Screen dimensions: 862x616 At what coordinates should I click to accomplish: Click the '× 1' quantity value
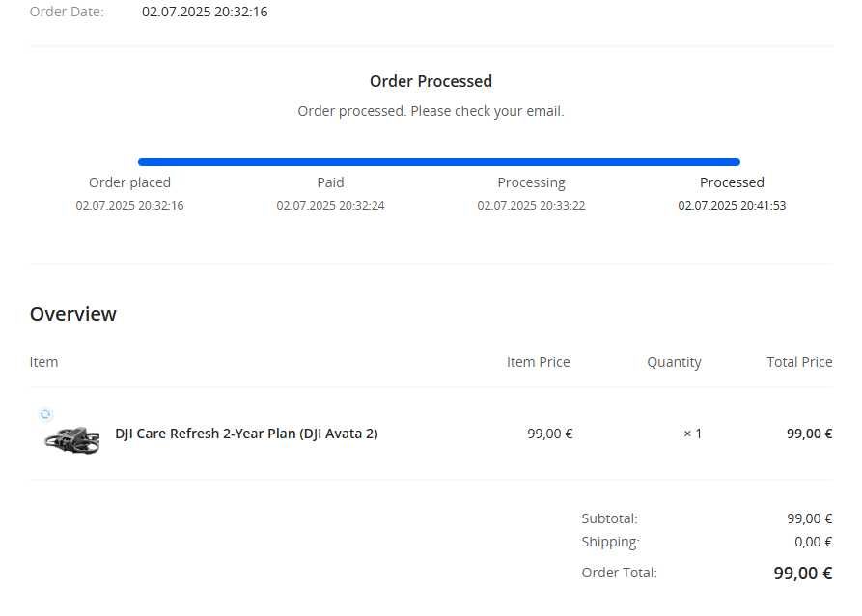click(692, 434)
